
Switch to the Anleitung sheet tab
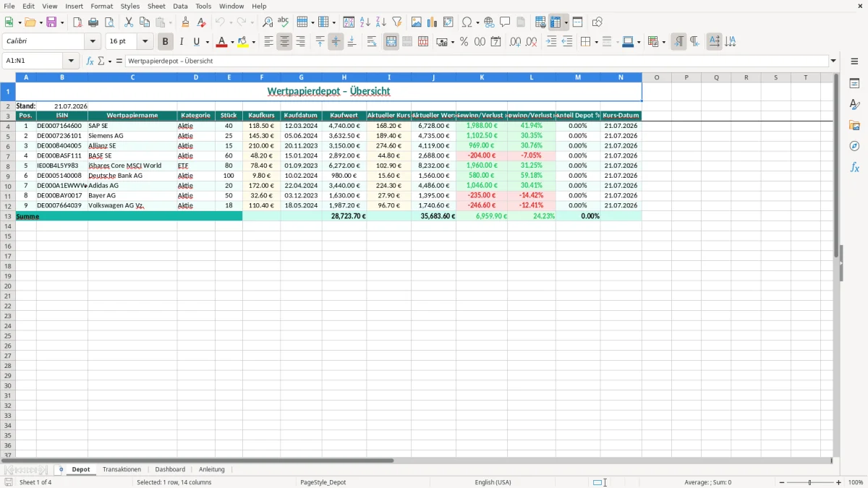[212, 469]
